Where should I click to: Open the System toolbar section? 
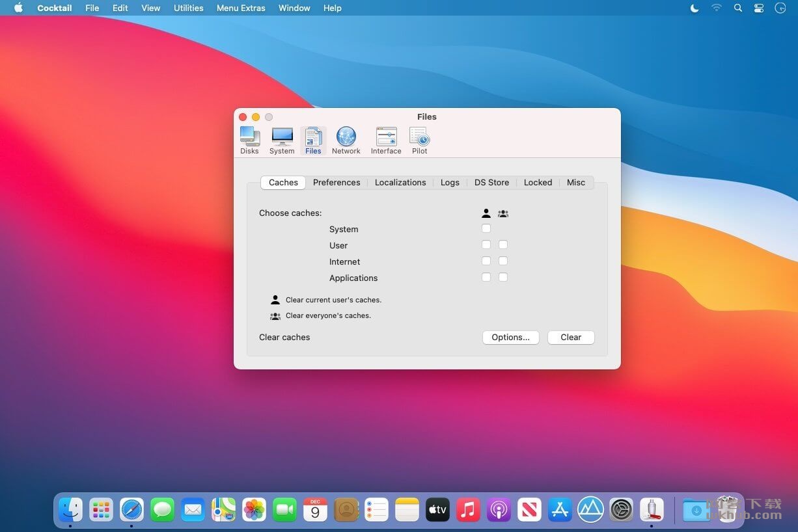(x=282, y=140)
